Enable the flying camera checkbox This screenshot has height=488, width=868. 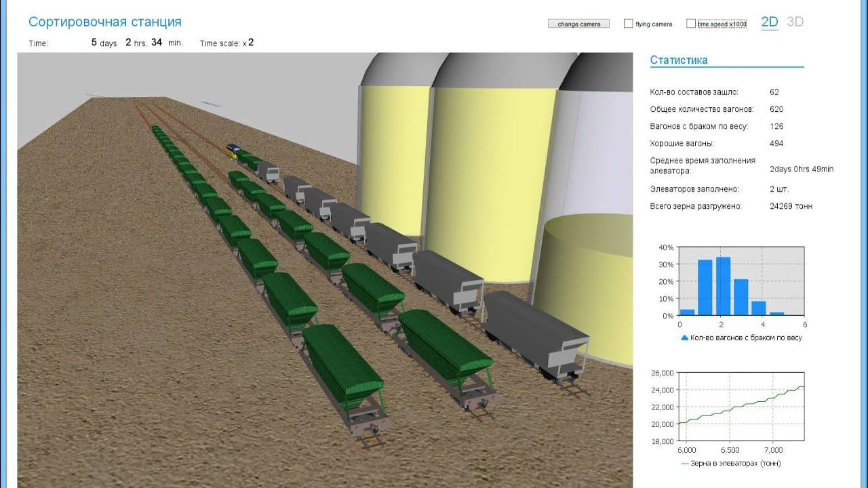[628, 24]
